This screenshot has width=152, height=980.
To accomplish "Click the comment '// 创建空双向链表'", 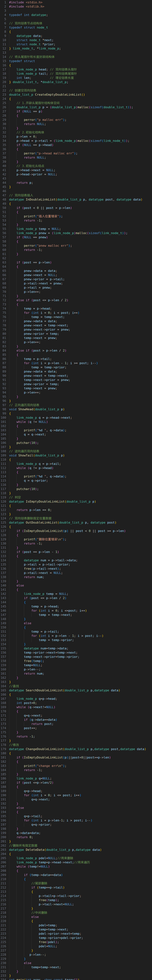I will click(23, 90).
